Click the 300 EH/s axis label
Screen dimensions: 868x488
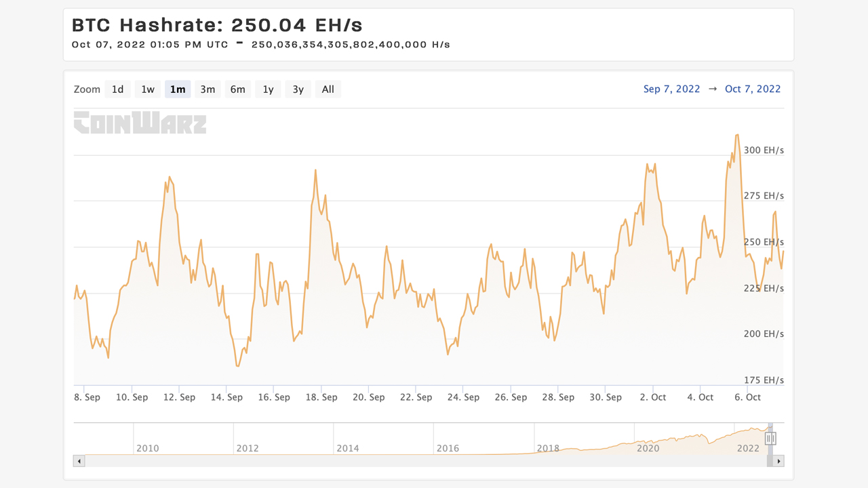[x=764, y=150]
